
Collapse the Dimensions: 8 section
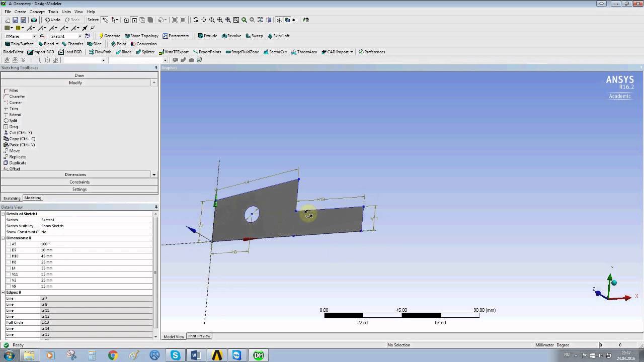[x=3, y=238]
